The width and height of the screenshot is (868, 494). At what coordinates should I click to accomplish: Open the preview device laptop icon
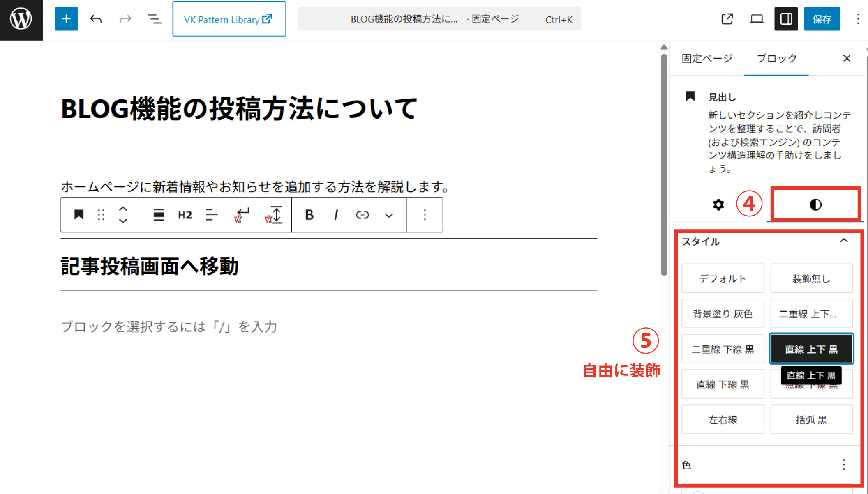click(x=756, y=19)
